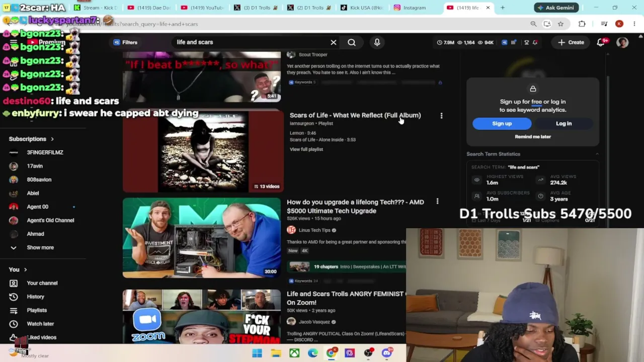
Task: Clear the search query with the X
Action: tap(333, 42)
